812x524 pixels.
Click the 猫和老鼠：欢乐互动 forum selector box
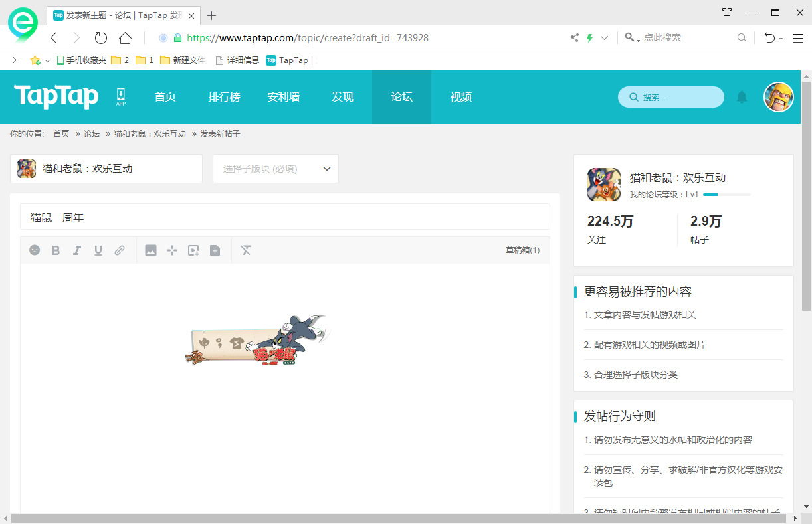[106, 169]
